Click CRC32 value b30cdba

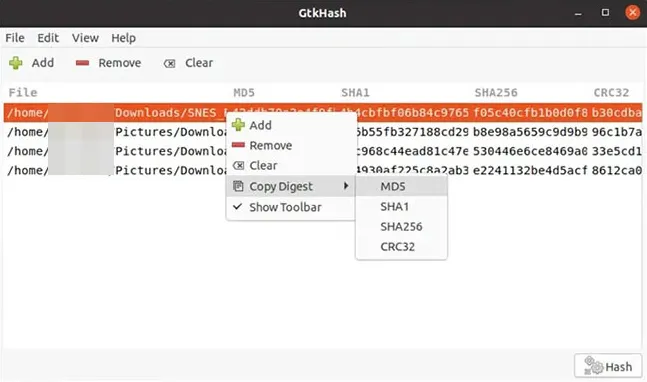click(x=616, y=113)
